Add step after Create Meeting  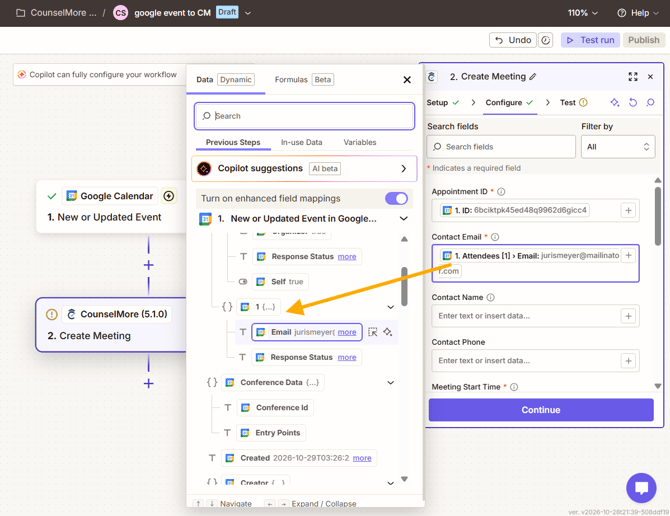148,384
